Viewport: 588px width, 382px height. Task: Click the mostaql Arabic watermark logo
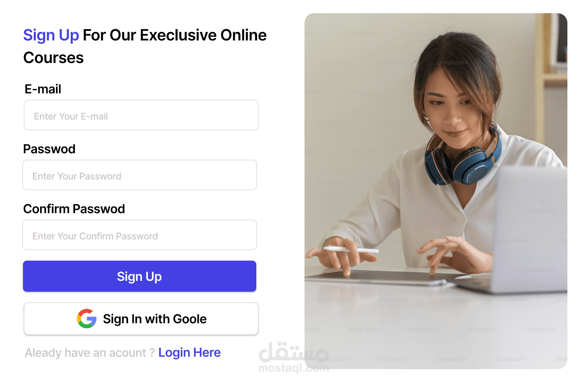(x=294, y=352)
